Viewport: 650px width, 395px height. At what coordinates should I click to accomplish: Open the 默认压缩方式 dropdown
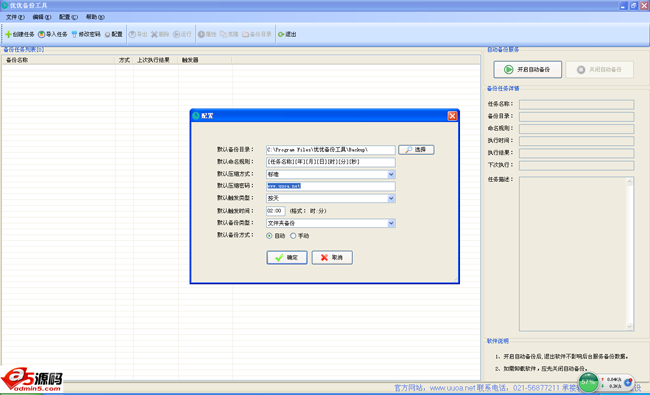coord(391,174)
